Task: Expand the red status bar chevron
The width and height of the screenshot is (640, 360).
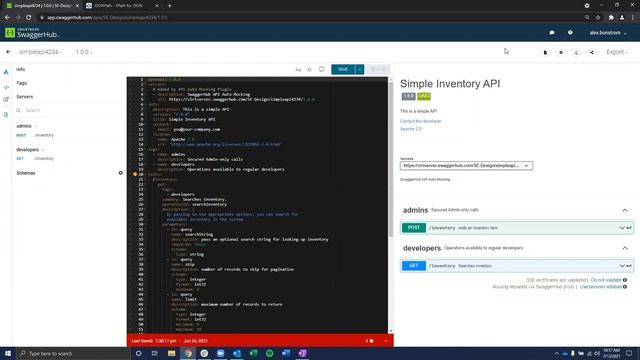Action: tap(386, 341)
